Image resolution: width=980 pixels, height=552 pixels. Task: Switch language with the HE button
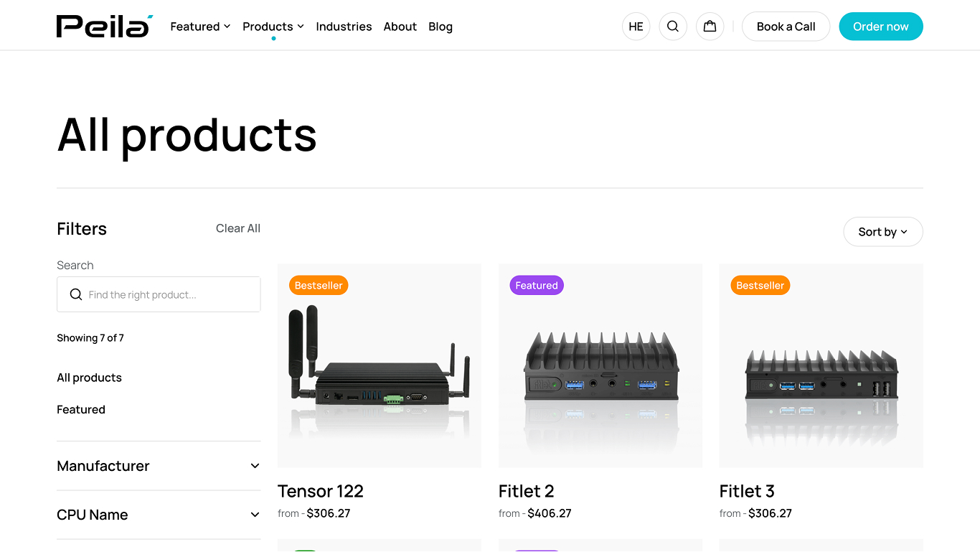click(x=636, y=27)
